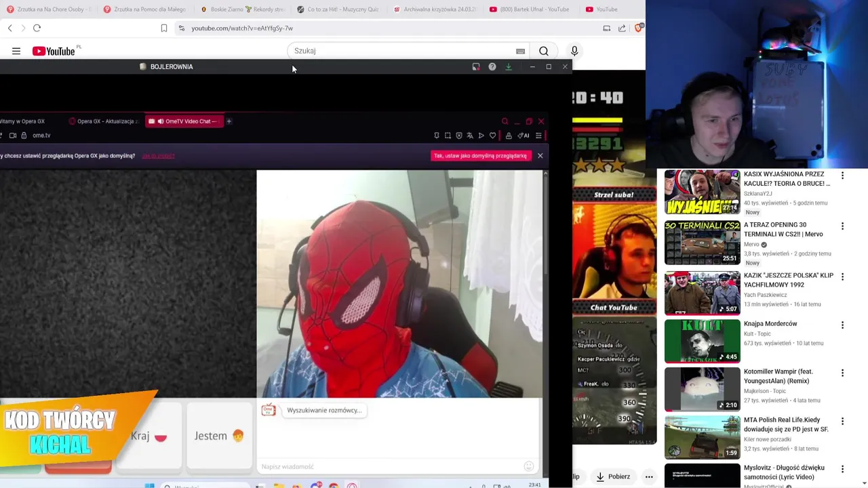The width and height of the screenshot is (868, 488).
Task: Open more actions three-dot button beside Pobierz
Action: pos(649,476)
